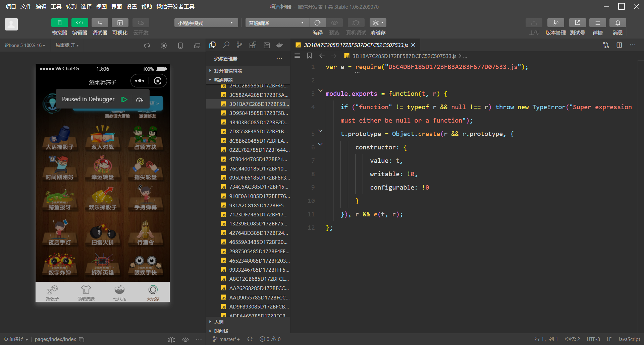Click the compile refresh icon

[317, 23]
